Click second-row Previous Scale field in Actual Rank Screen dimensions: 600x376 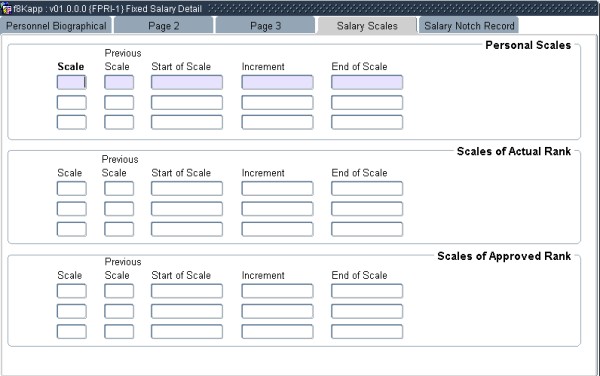point(119,209)
